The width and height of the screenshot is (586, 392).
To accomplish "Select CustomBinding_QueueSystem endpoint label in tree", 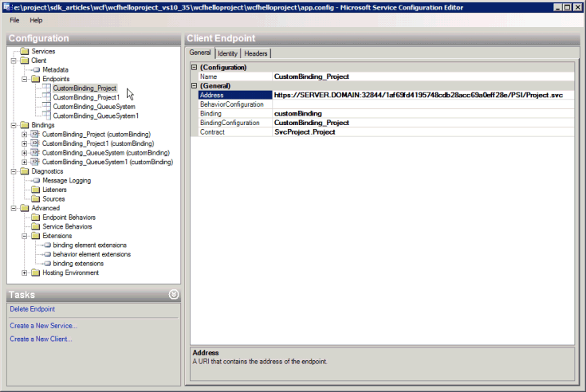I will (94, 107).
